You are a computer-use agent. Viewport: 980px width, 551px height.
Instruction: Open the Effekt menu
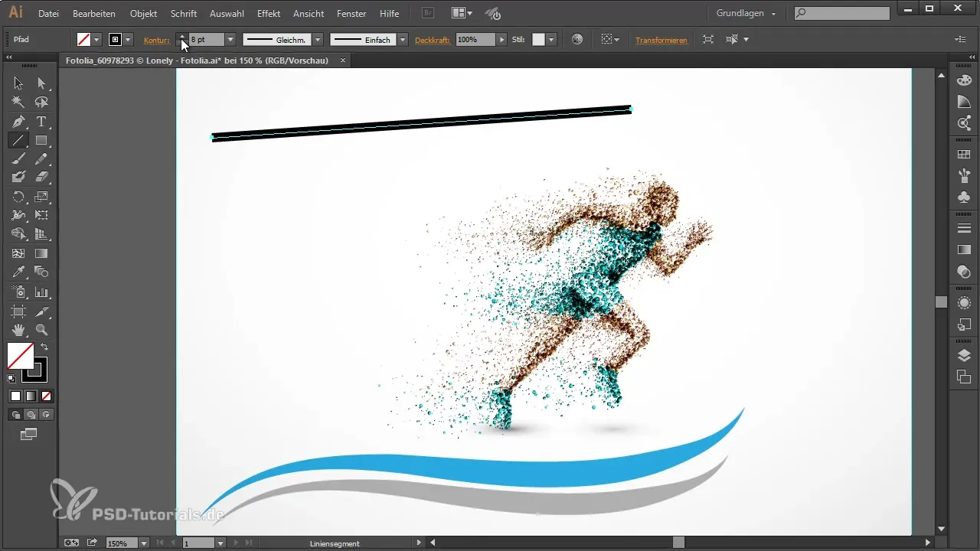pyautogui.click(x=269, y=14)
